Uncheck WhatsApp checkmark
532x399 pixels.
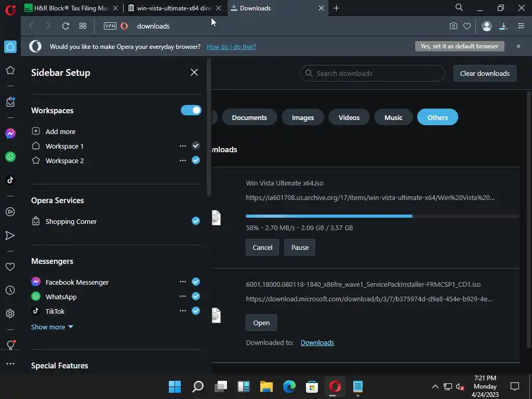point(196,296)
